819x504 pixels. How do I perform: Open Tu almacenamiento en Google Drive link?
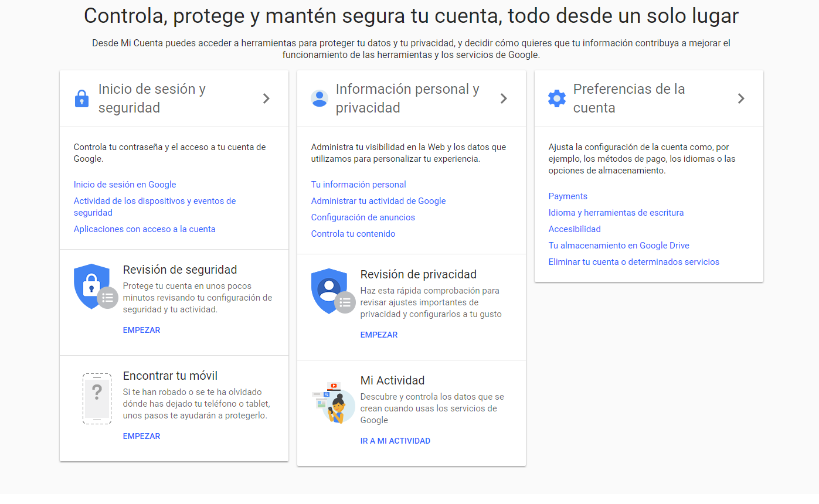(619, 246)
